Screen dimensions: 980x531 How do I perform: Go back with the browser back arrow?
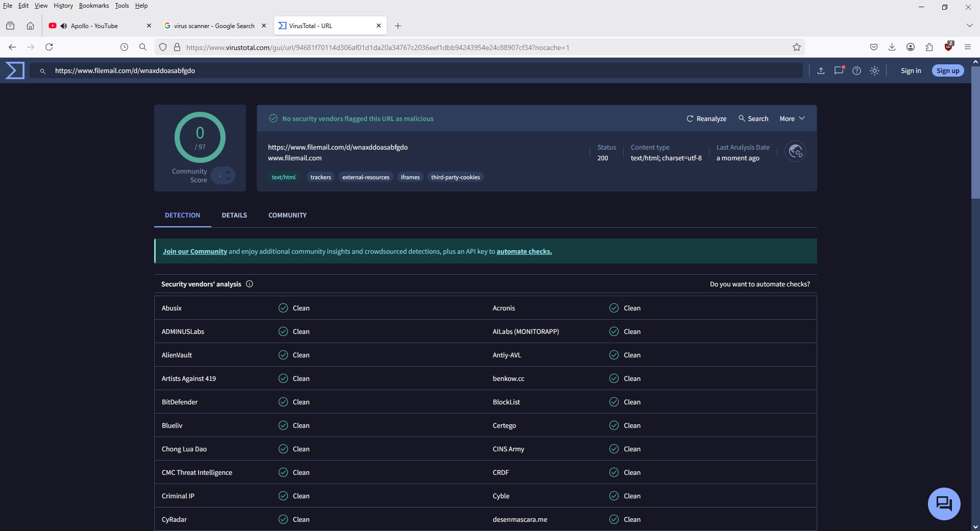point(12,47)
